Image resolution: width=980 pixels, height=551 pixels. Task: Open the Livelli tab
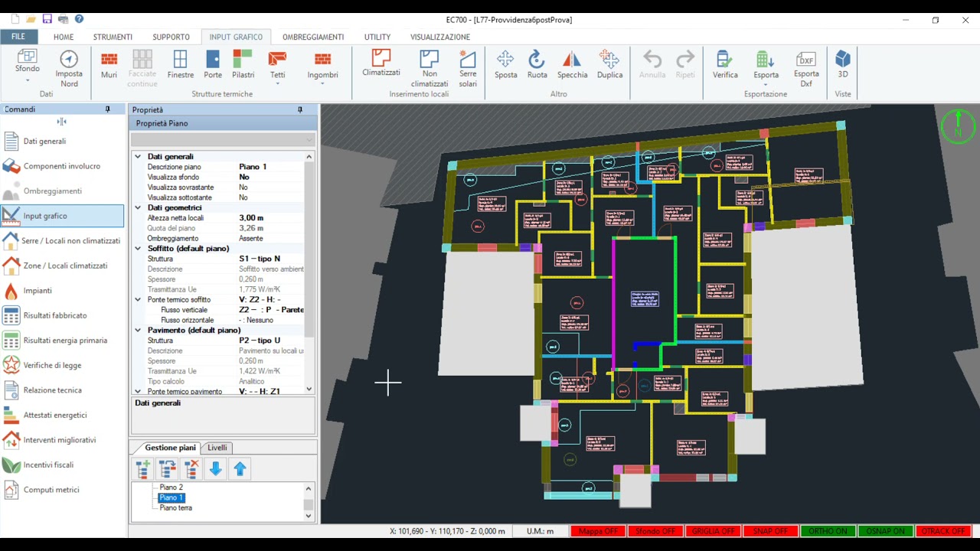pos(217,448)
